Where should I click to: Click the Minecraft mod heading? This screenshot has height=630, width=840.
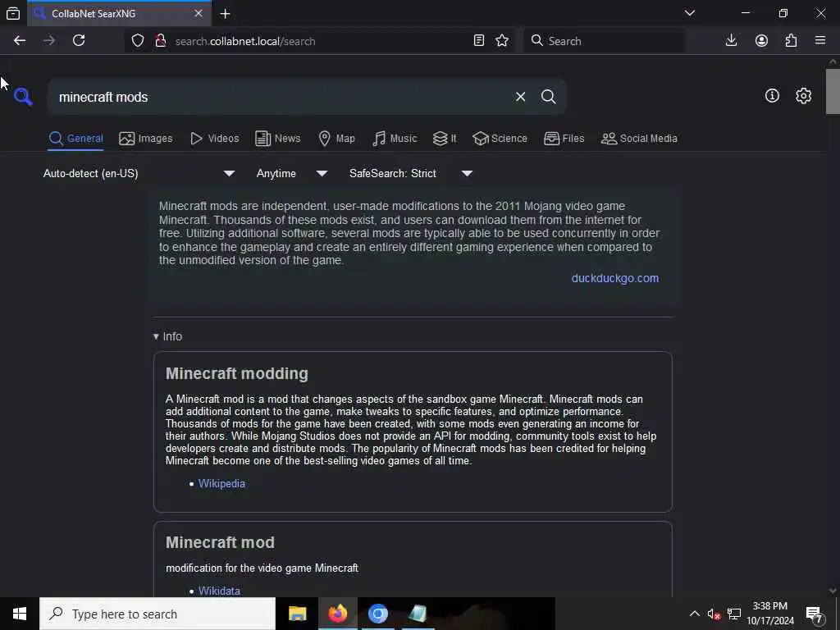coord(220,542)
